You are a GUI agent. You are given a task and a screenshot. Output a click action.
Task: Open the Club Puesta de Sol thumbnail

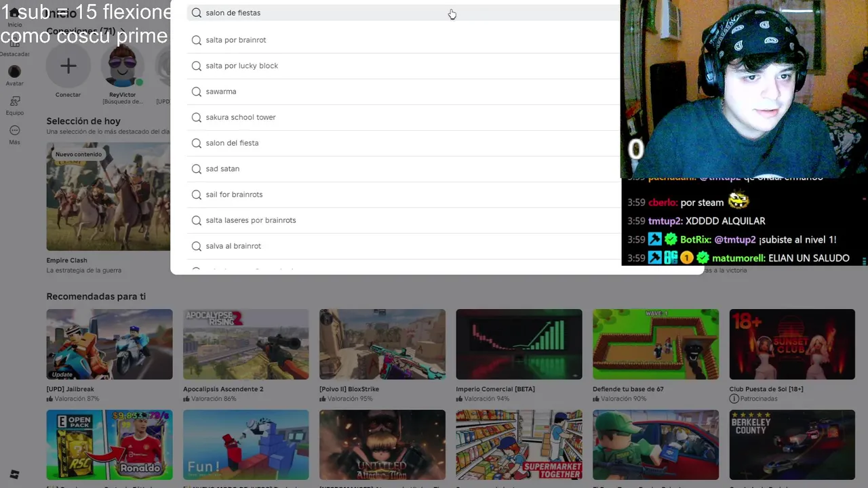(x=792, y=344)
